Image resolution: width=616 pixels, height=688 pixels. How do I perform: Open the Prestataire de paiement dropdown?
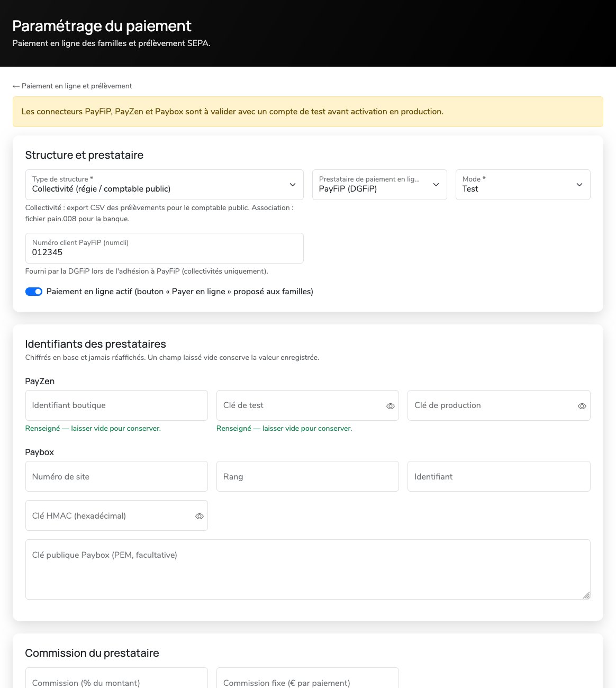tap(379, 185)
